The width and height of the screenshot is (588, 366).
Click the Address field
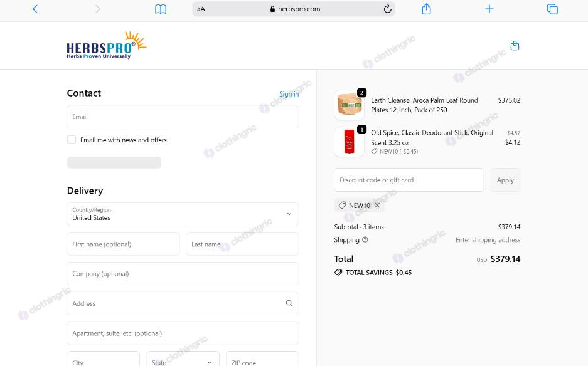pos(183,303)
